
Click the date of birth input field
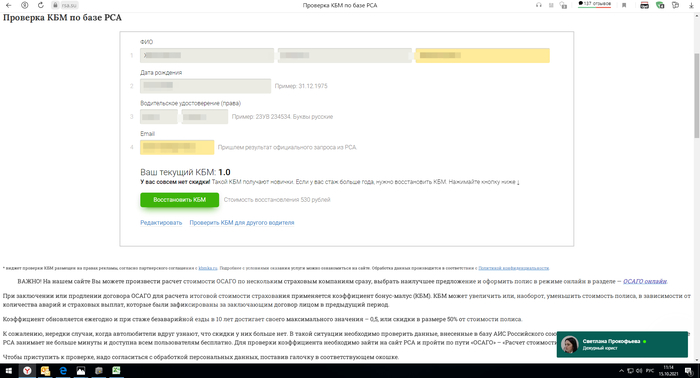pyautogui.click(x=205, y=86)
